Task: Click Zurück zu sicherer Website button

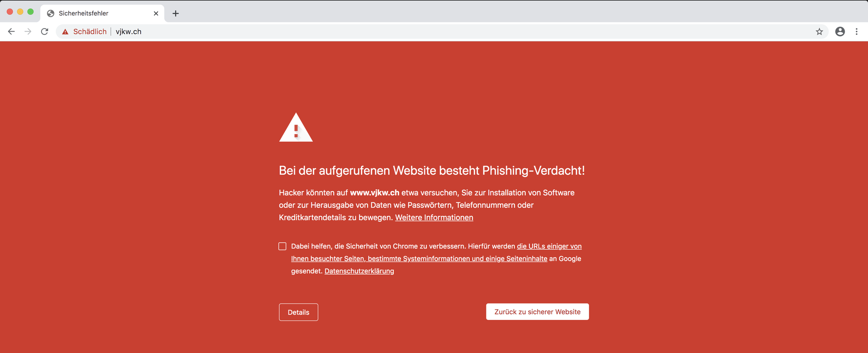Action: (538, 312)
